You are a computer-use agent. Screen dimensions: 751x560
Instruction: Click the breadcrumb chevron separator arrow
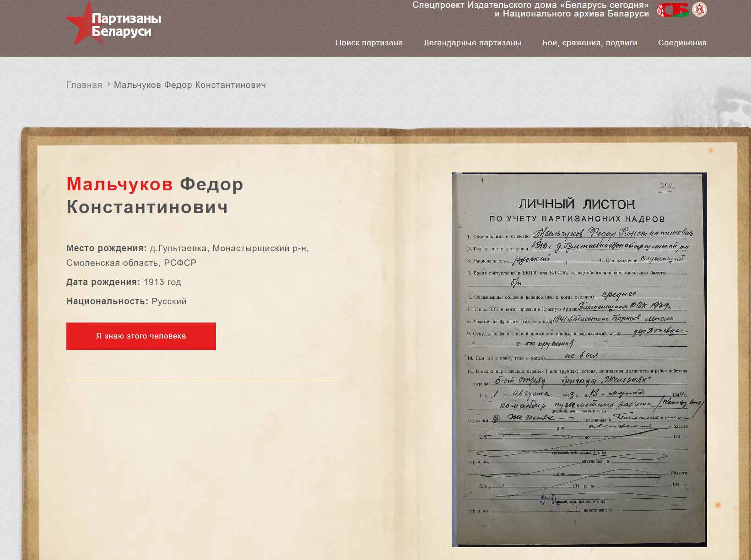click(108, 84)
